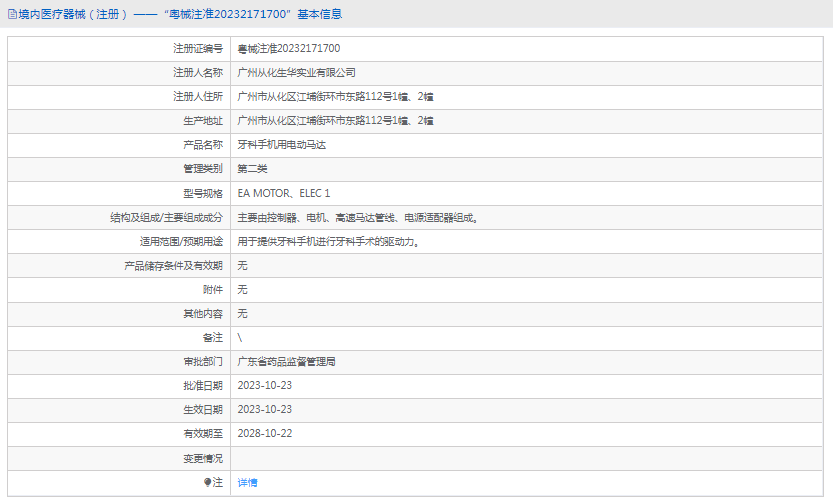
Task: Click structure text 主要由控制器、电机 row value
Action: coord(358,217)
